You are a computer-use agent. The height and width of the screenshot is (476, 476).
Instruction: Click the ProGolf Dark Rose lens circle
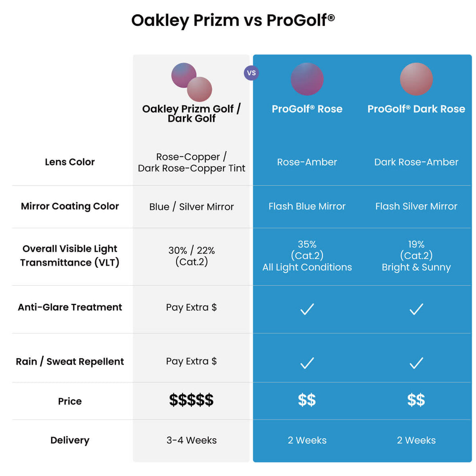[416, 79]
